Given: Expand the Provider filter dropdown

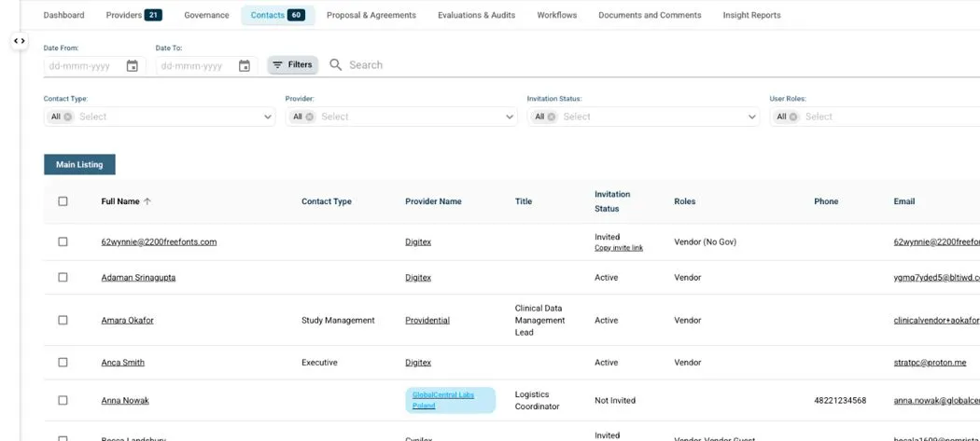Looking at the screenshot, I should tap(510, 117).
